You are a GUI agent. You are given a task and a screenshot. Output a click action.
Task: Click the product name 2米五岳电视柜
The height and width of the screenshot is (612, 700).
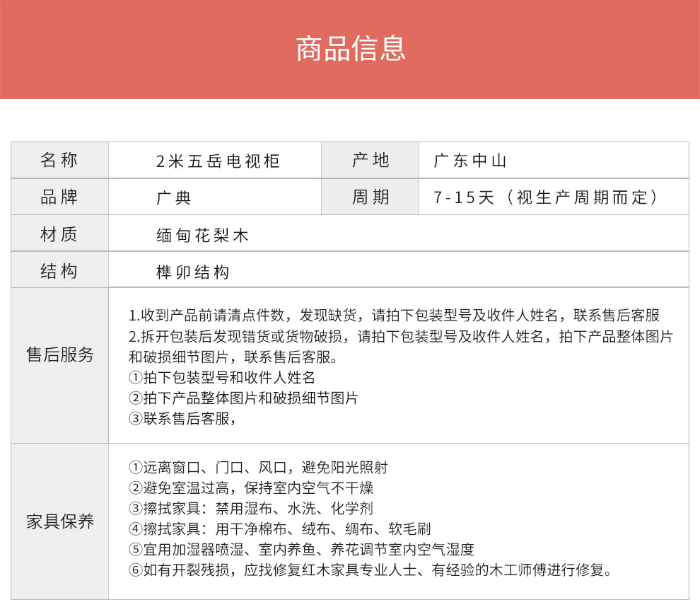[218, 161]
